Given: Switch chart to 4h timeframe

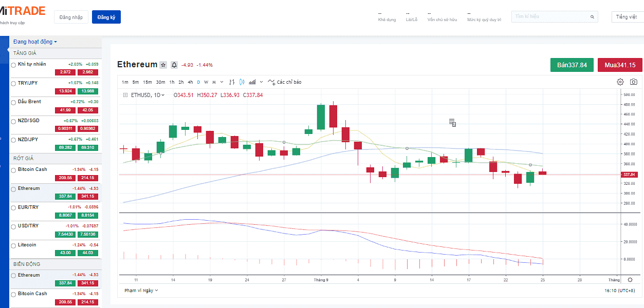Looking at the screenshot, I should [x=190, y=82].
